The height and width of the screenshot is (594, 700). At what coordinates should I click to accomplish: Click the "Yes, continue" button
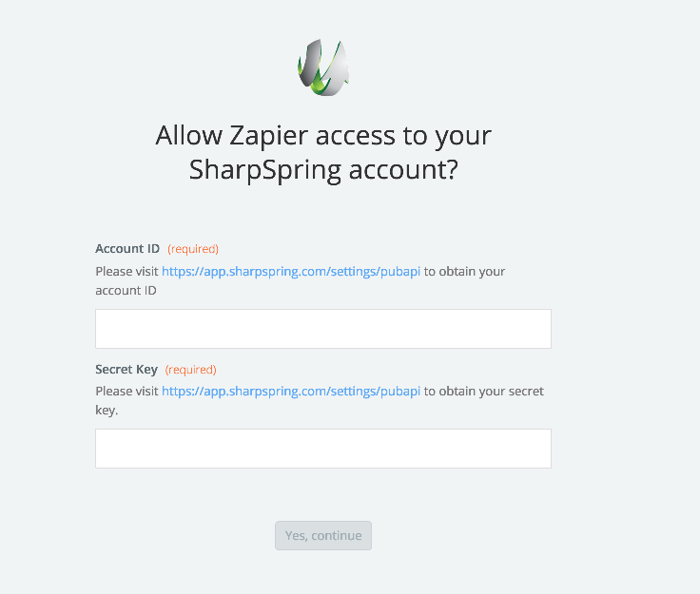point(323,536)
